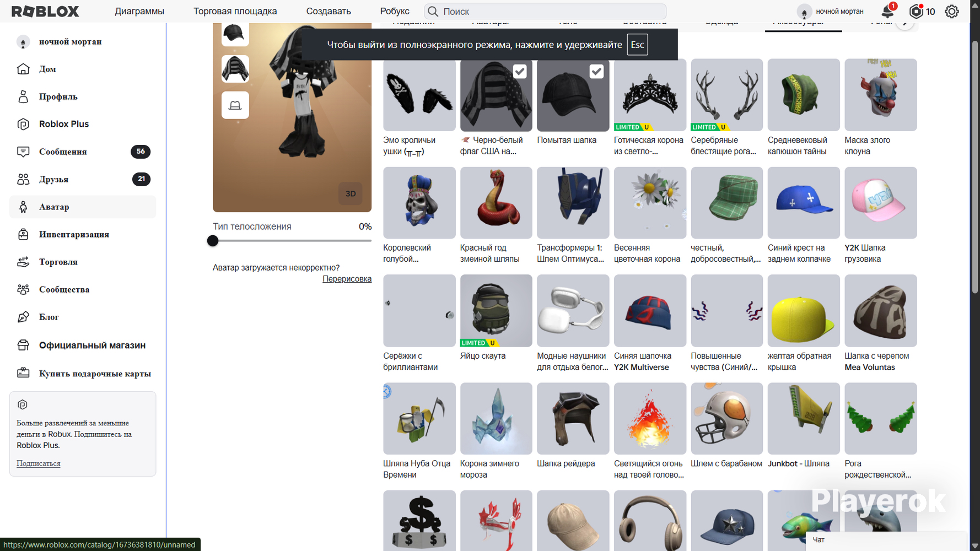Open the Дом home icon in the sidebar

23,69
